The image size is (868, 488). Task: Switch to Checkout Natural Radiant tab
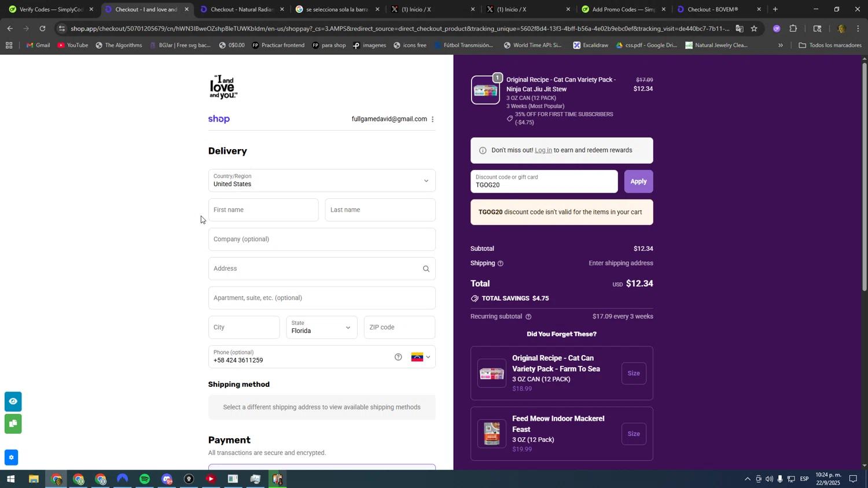click(242, 9)
